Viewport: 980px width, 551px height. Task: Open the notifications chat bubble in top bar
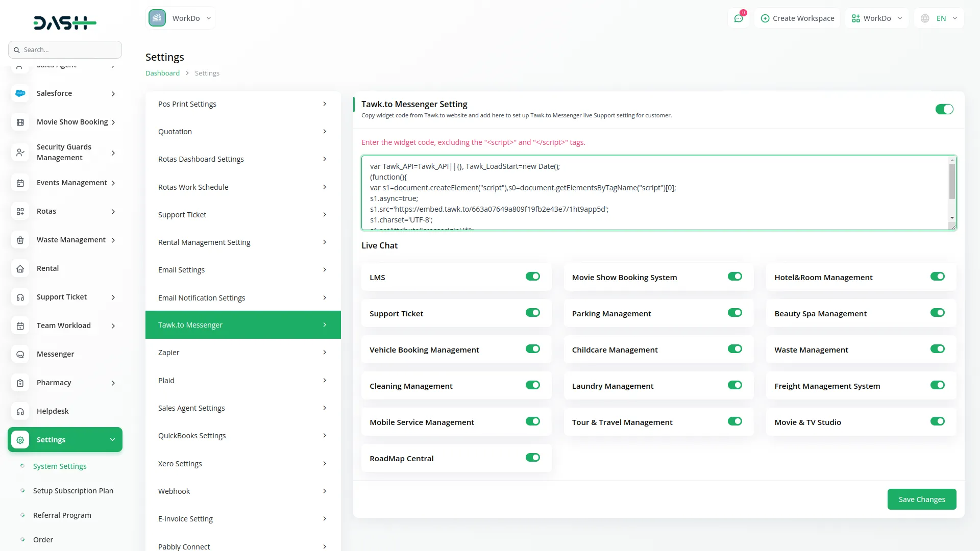739,18
